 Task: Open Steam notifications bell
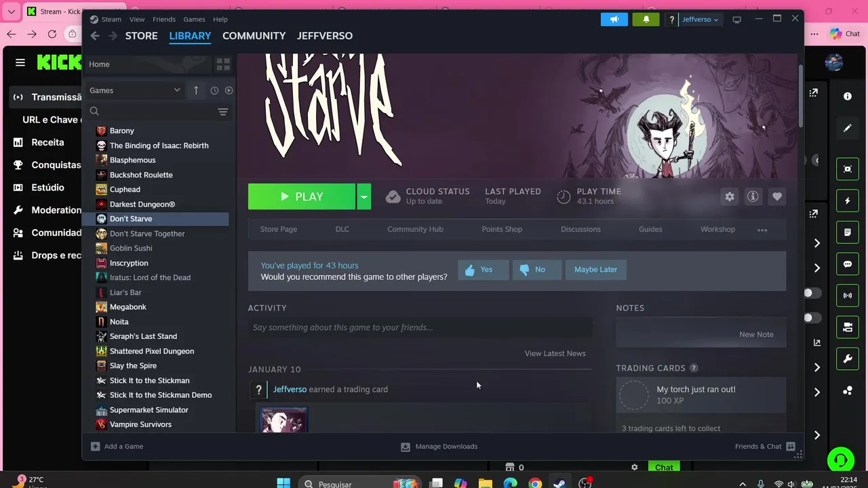click(646, 19)
